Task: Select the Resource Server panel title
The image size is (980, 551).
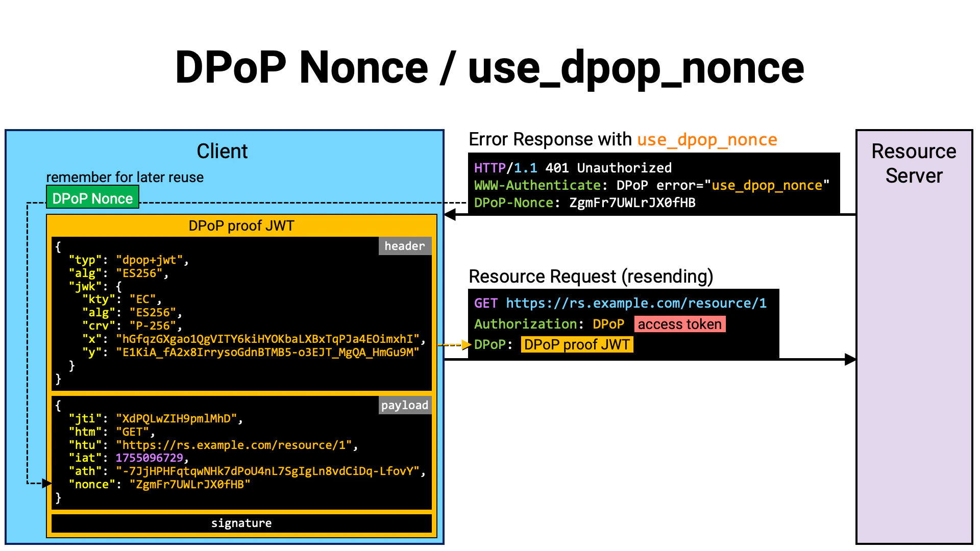Action: pyautogui.click(x=913, y=163)
